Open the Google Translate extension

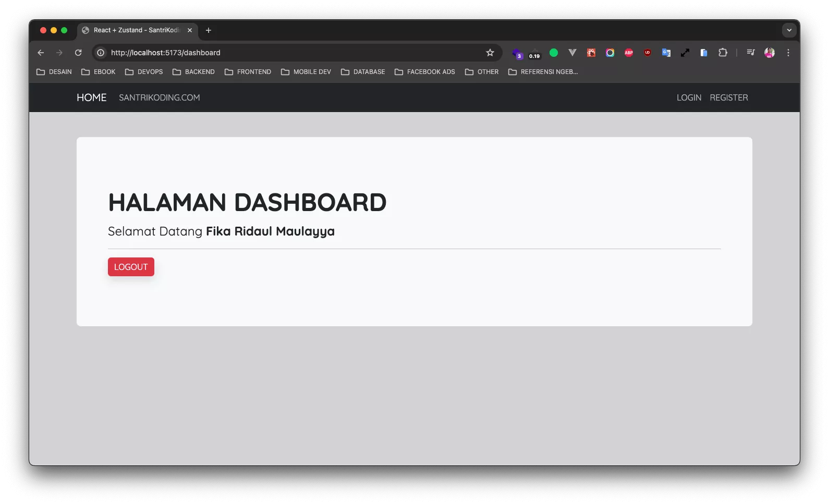point(666,53)
